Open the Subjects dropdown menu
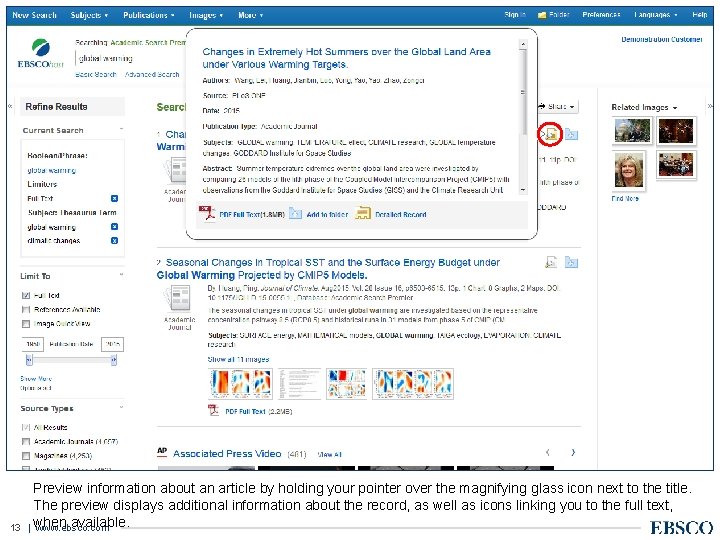This screenshot has height=540, width=720. click(89, 15)
